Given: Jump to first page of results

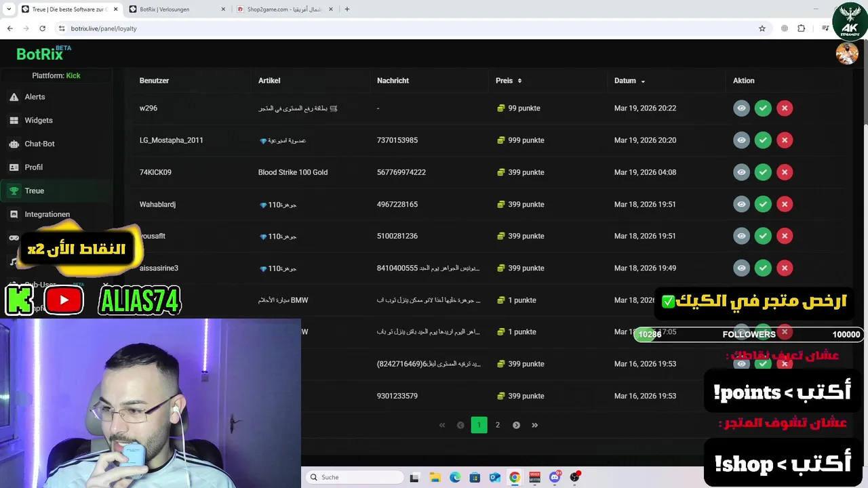Looking at the screenshot, I should click(442, 425).
